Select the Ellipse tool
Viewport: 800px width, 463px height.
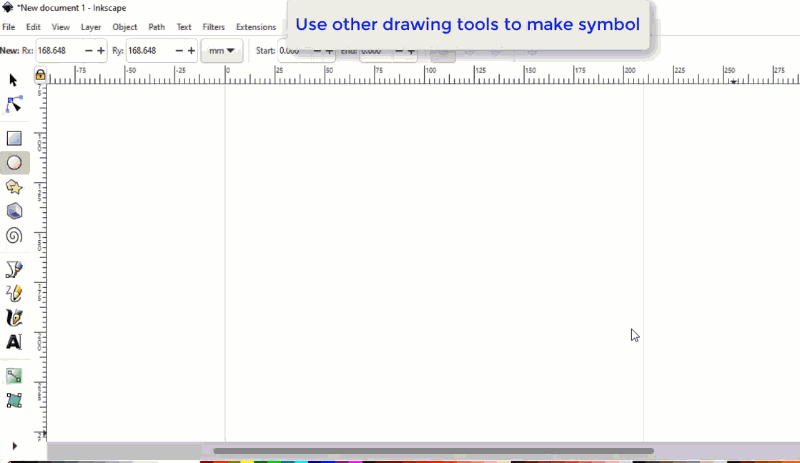14,163
